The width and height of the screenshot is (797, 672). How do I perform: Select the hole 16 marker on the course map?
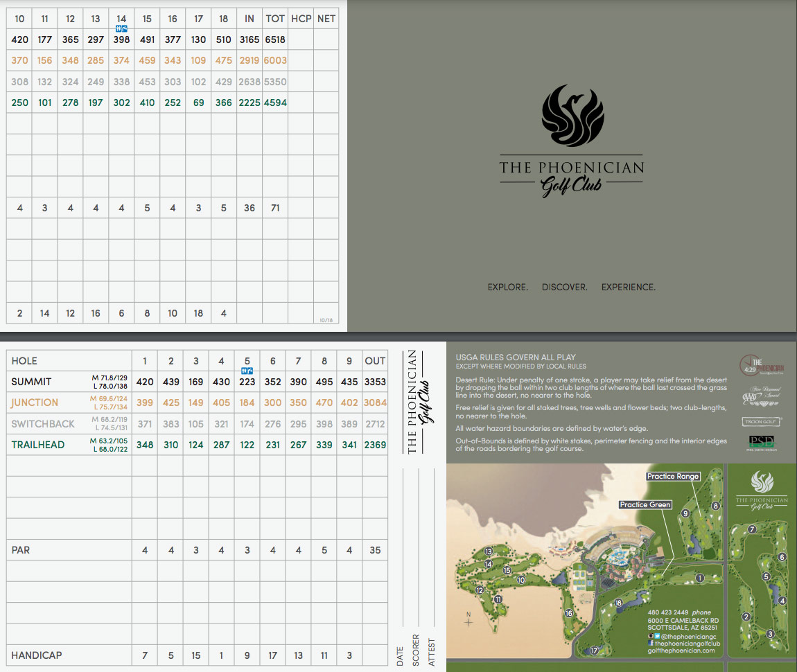pyautogui.click(x=569, y=613)
